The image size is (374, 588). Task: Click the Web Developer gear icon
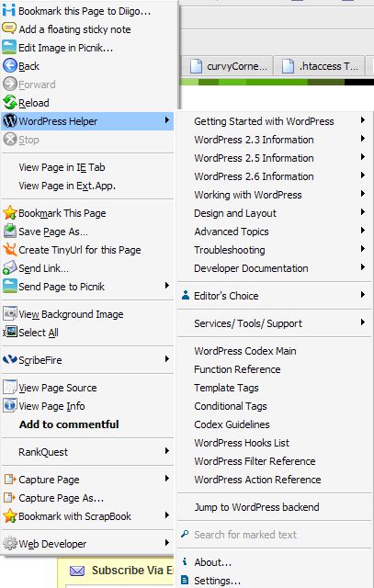pos(10,543)
